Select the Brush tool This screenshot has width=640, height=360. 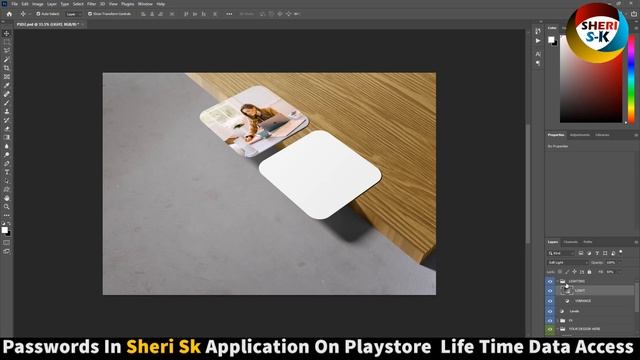pos(7,103)
